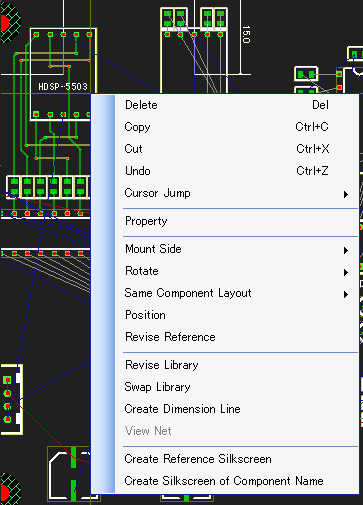Click Swap Library entry
This screenshot has width=363, height=505.
point(237,387)
